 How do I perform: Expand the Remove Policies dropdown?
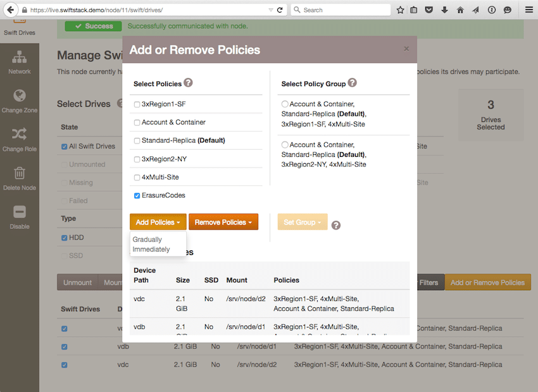(x=223, y=222)
